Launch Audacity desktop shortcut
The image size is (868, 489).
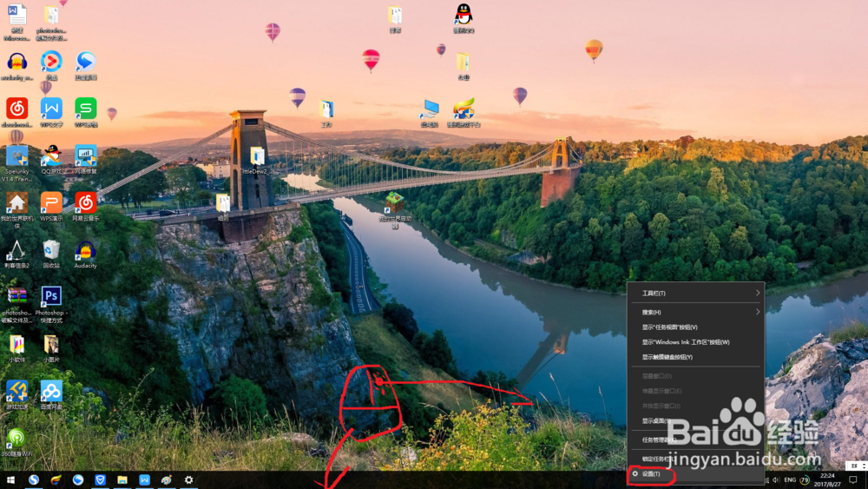point(86,254)
